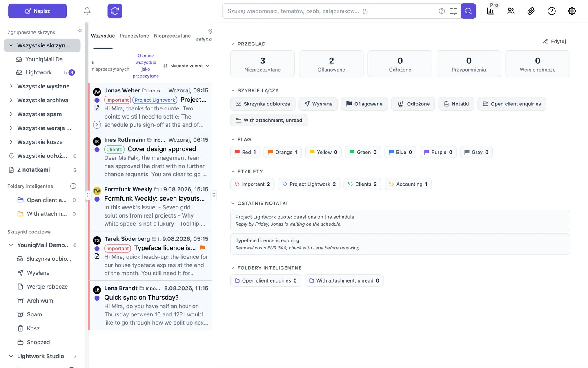Switch to the Nieprzeczytane tab
Image resolution: width=588 pixels, height=368 pixels.
click(x=172, y=36)
